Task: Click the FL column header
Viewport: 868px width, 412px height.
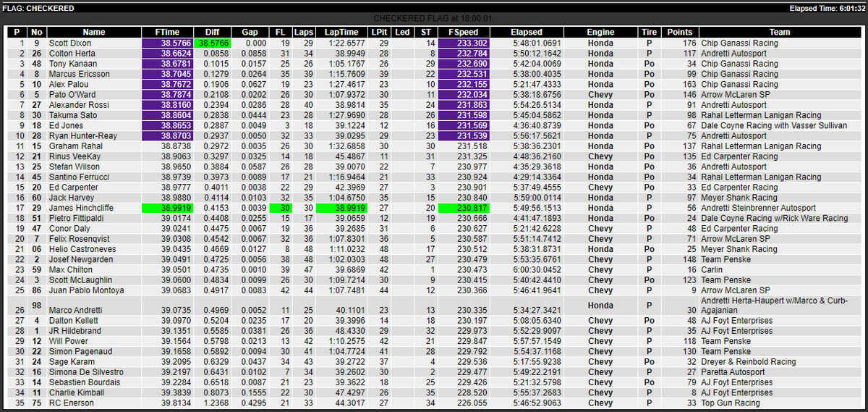Action: (x=281, y=33)
